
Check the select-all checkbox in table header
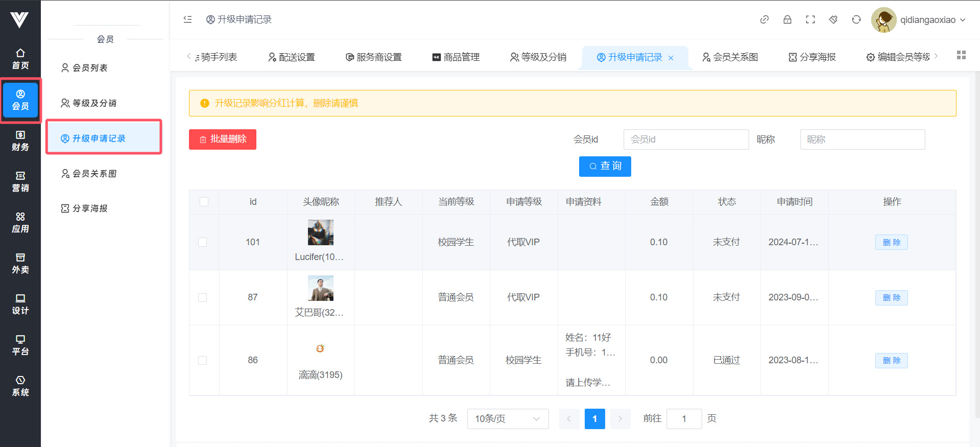[x=204, y=202]
